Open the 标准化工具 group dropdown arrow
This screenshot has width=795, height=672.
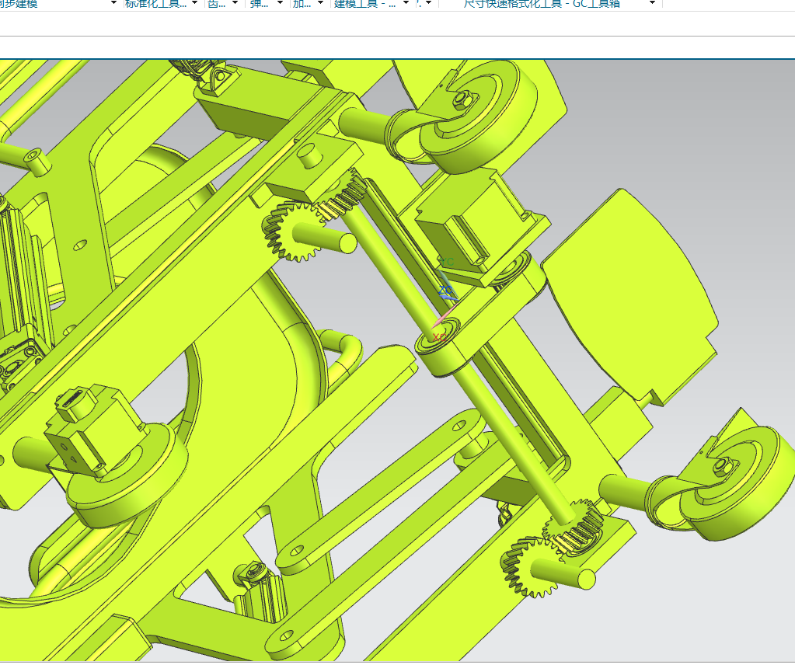[x=195, y=3]
